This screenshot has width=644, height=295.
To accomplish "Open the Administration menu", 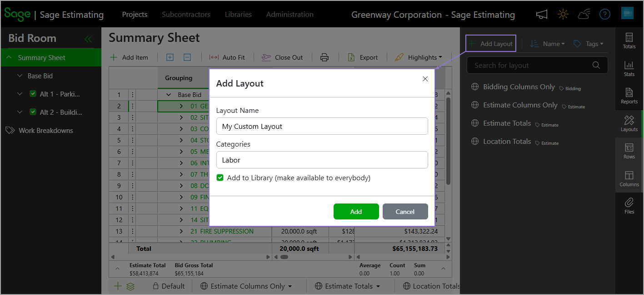I will [290, 15].
